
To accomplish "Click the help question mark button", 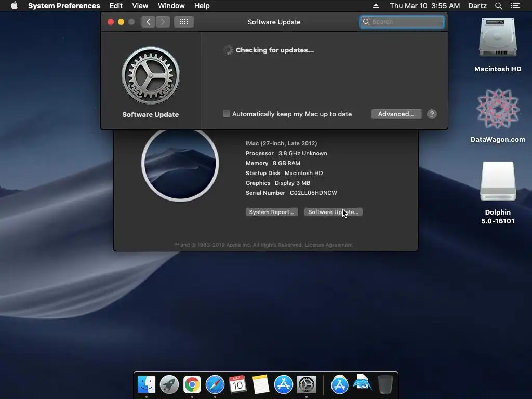I will coord(432,114).
